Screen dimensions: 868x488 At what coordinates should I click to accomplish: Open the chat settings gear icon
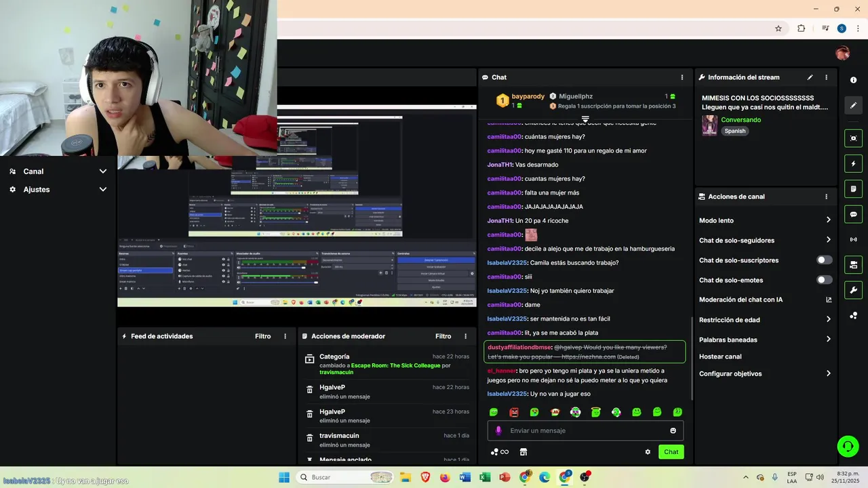click(x=648, y=452)
